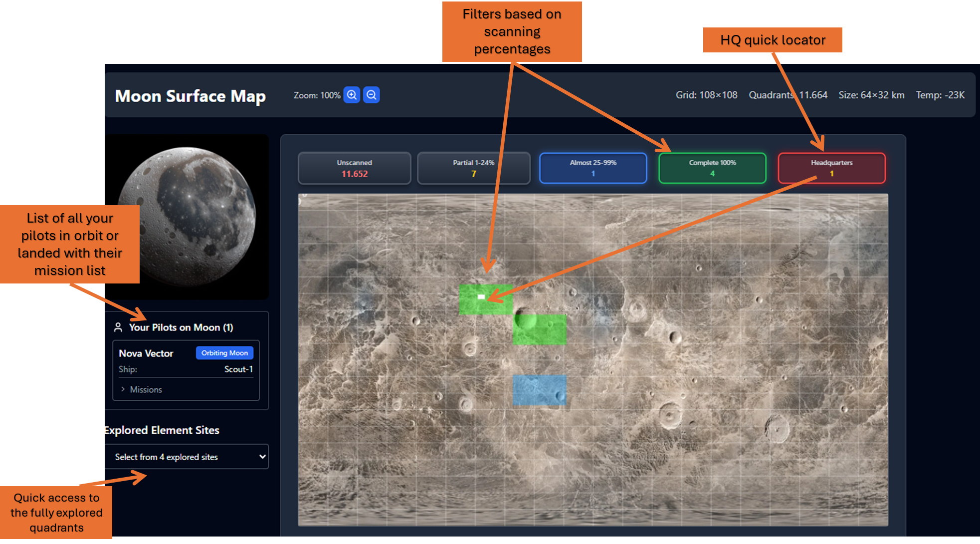Click the white headquarters marker on map
Screen dimensions: 980x544
tap(481, 297)
